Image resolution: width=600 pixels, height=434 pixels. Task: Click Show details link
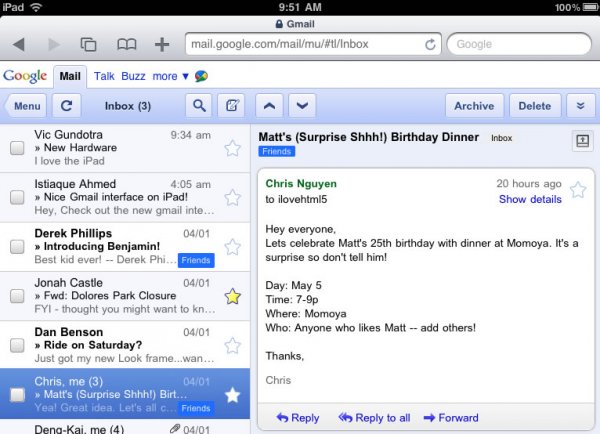[530, 199]
